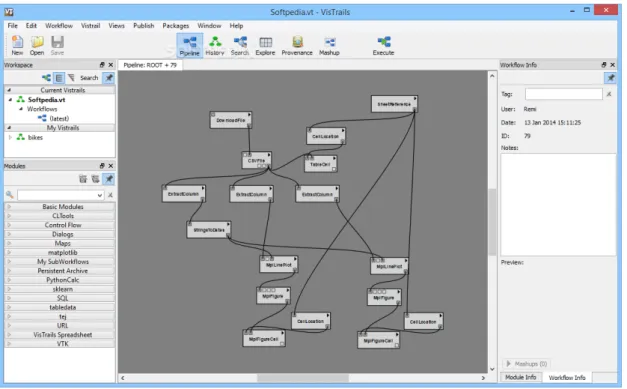Click the New vistrail toolbar icon
Viewport: 627px width, 389px height.
[17, 45]
